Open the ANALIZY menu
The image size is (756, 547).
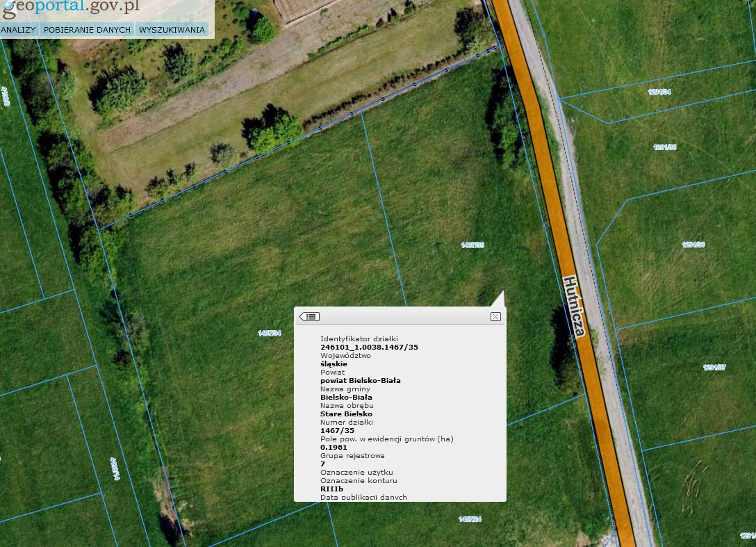tap(18, 30)
